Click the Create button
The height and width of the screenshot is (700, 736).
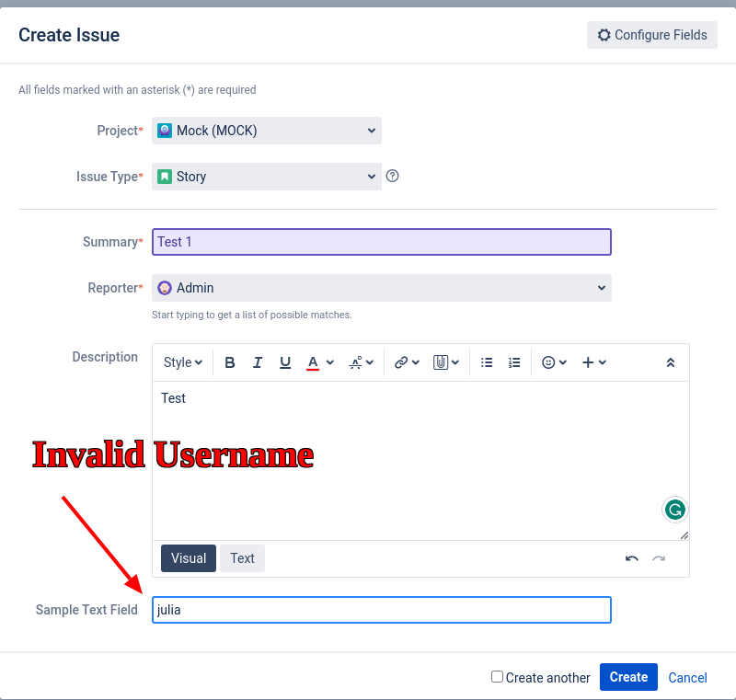point(628,677)
